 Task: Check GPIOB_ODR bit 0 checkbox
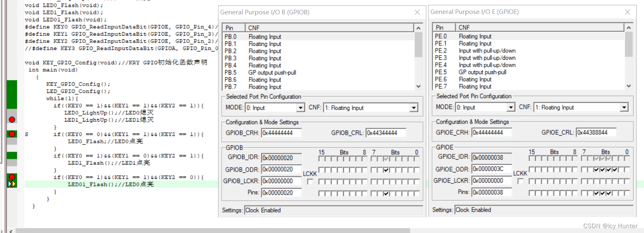coord(416,170)
